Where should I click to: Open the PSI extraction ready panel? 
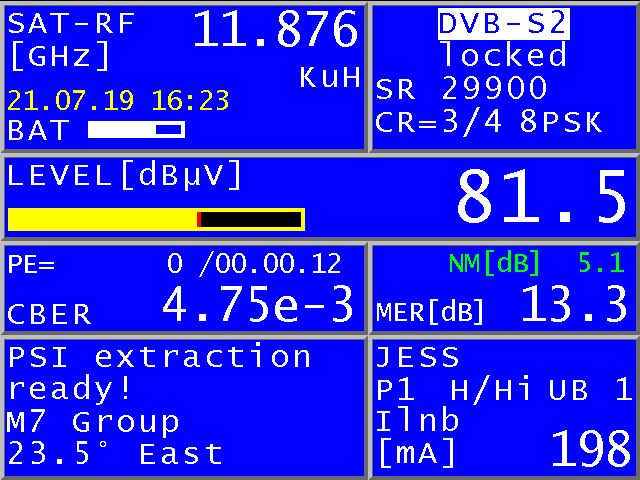click(160, 372)
